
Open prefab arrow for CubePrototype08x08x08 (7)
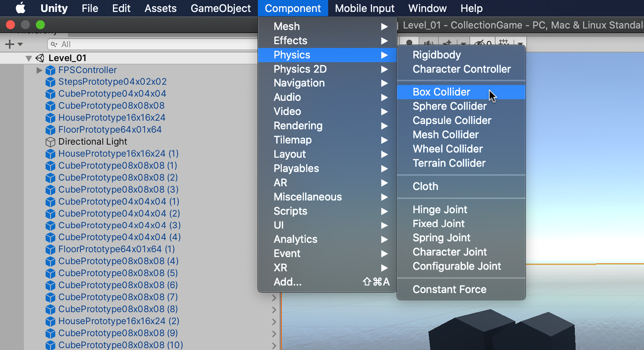(x=274, y=298)
